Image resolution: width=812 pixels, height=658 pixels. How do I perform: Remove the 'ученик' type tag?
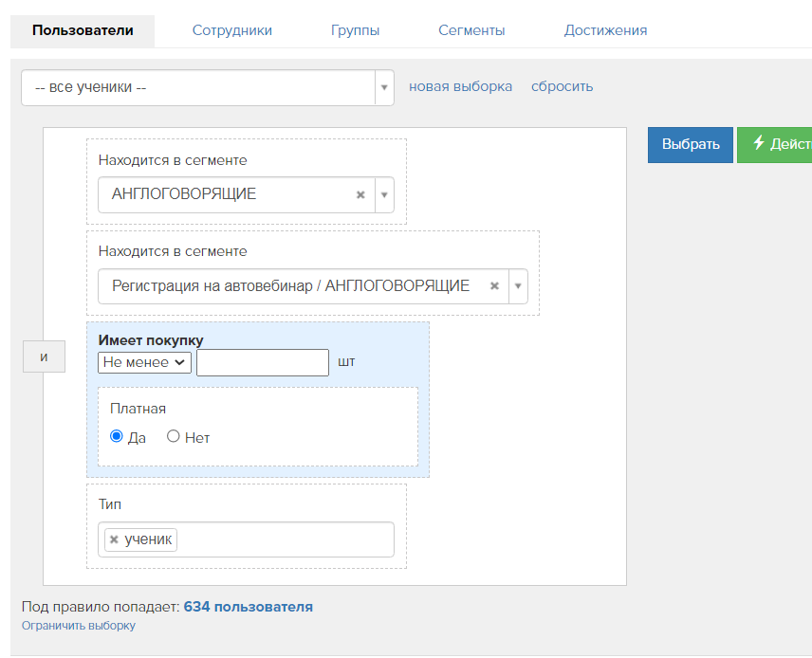[115, 539]
